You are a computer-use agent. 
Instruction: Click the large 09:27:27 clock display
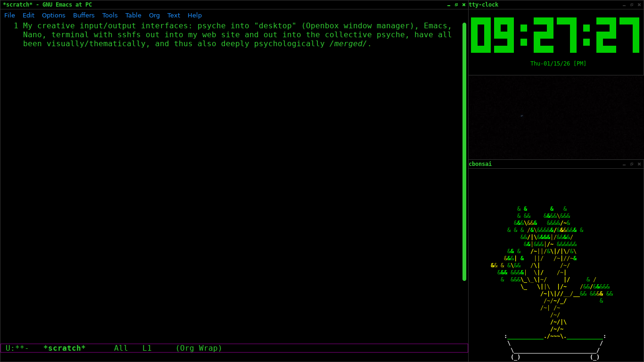tap(556, 35)
